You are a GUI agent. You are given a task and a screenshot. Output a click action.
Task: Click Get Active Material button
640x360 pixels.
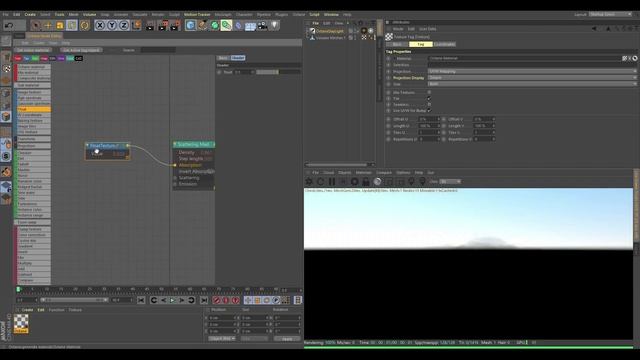33,50
